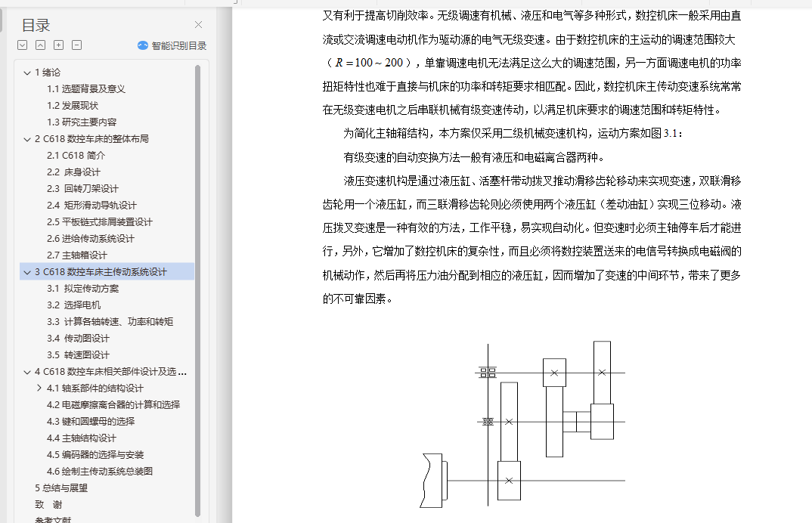
Task: Click 4 C618 数控车床相关部件设计及选 heading text
Action: 111,371
